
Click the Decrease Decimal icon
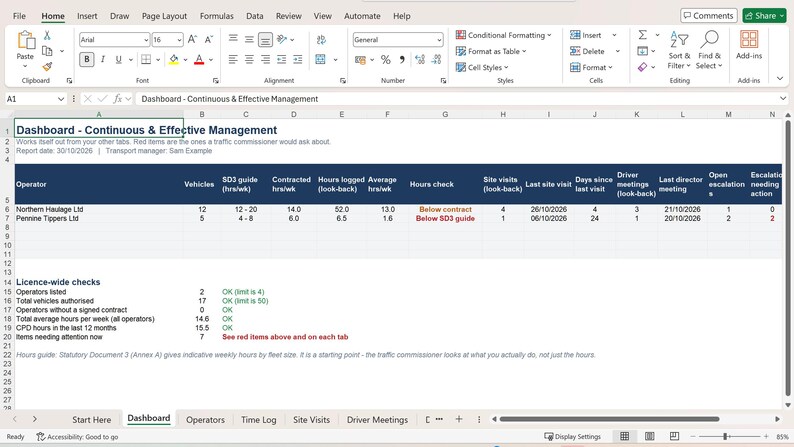point(436,60)
